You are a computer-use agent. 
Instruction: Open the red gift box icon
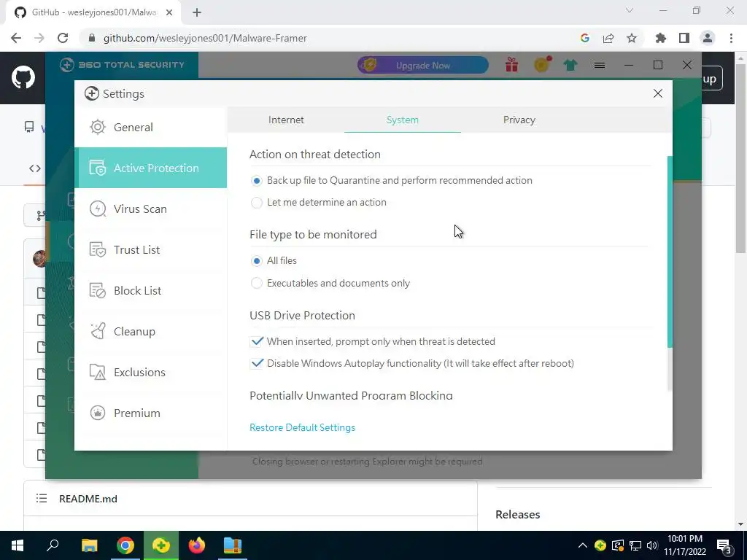click(x=511, y=65)
